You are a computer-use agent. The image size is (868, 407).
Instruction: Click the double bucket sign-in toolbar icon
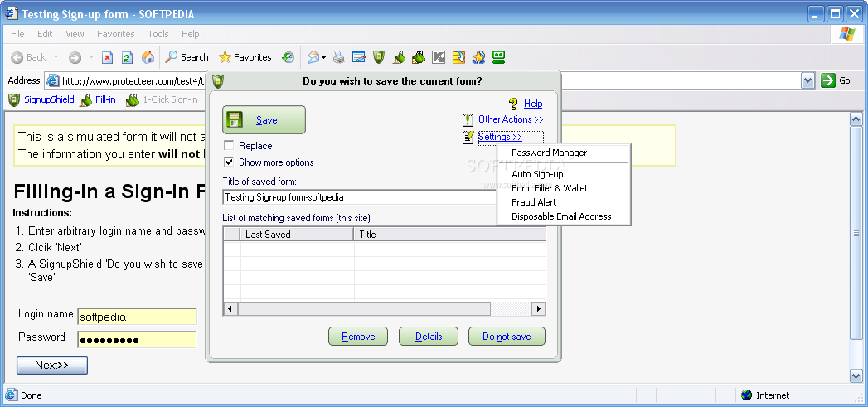tap(419, 57)
